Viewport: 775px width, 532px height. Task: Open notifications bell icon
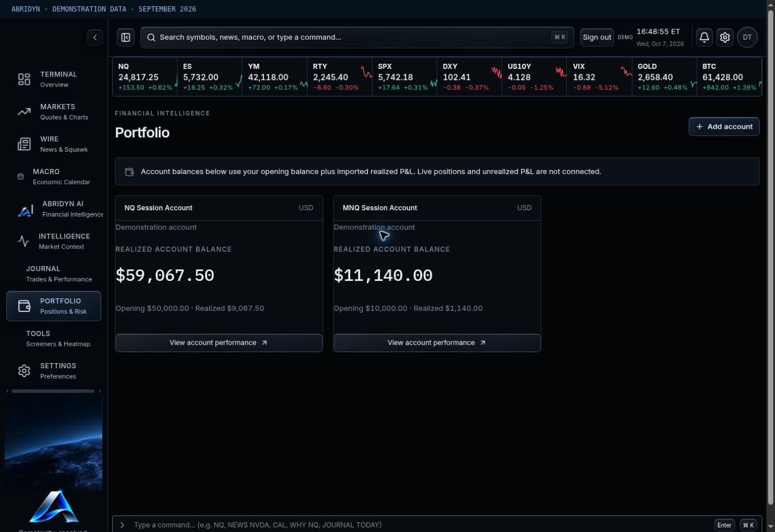click(x=704, y=37)
